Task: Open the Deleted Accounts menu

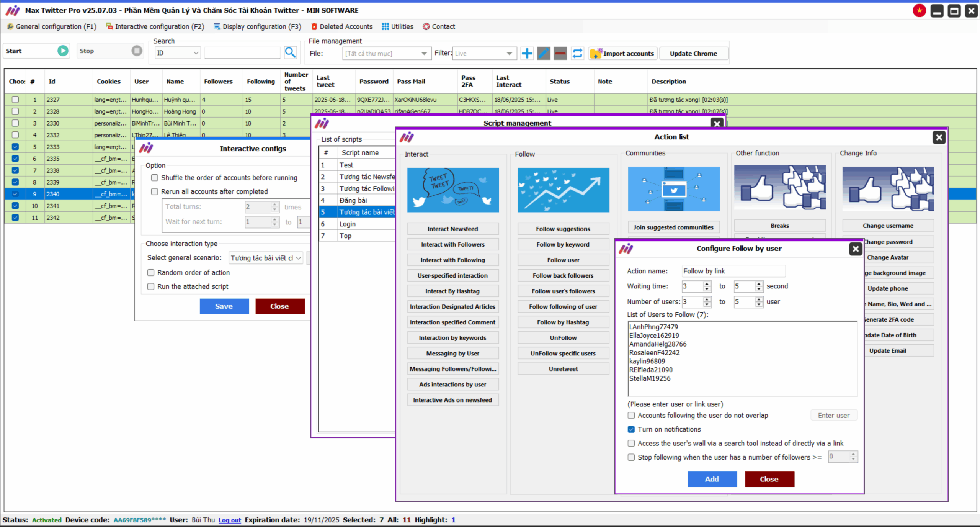Action: point(342,26)
